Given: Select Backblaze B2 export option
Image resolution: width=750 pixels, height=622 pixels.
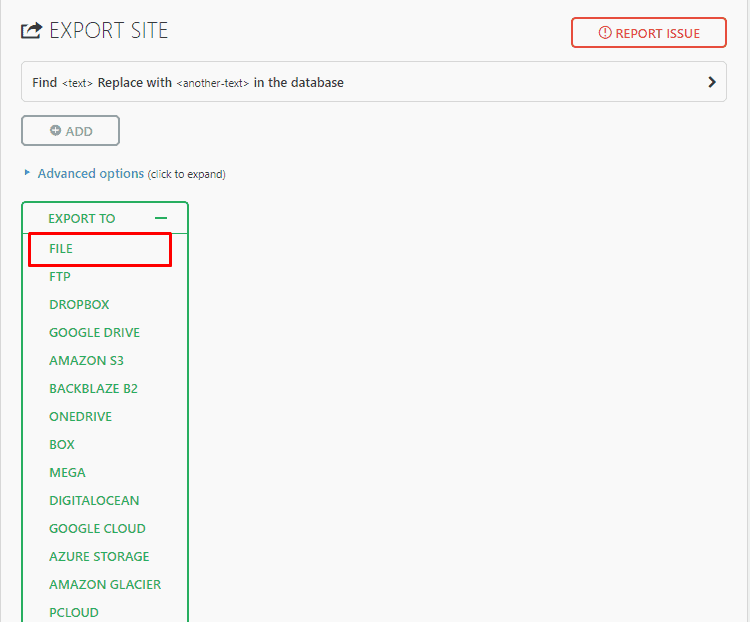Looking at the screenshot, I should pyautogui.click(x=93, y=389).
